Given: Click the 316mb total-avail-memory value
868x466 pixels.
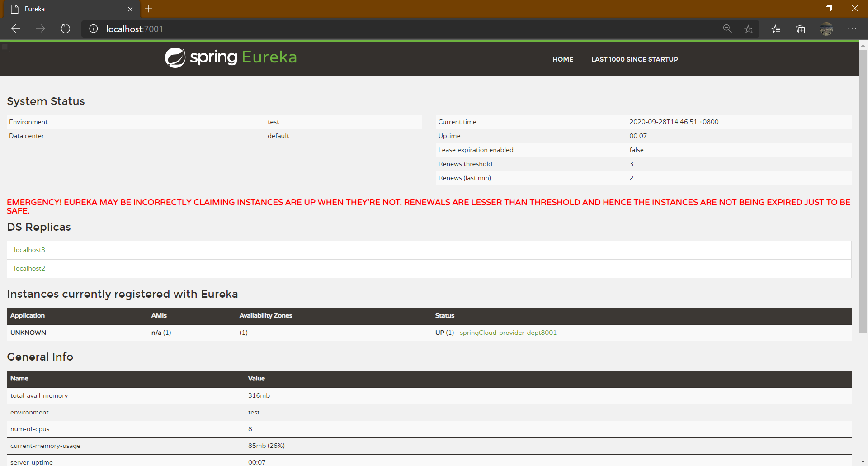Looking at the screenshot, I should click(259, 395).
